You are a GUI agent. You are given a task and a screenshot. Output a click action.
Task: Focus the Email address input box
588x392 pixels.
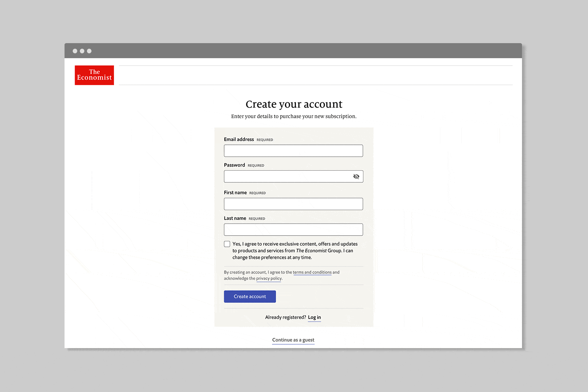coord(293,151)
